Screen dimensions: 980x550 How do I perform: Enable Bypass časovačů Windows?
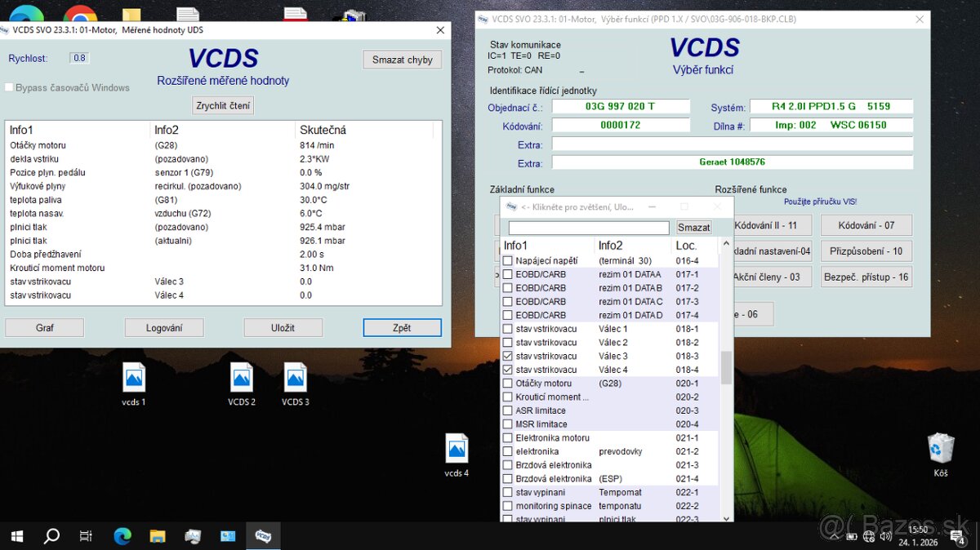7,87
